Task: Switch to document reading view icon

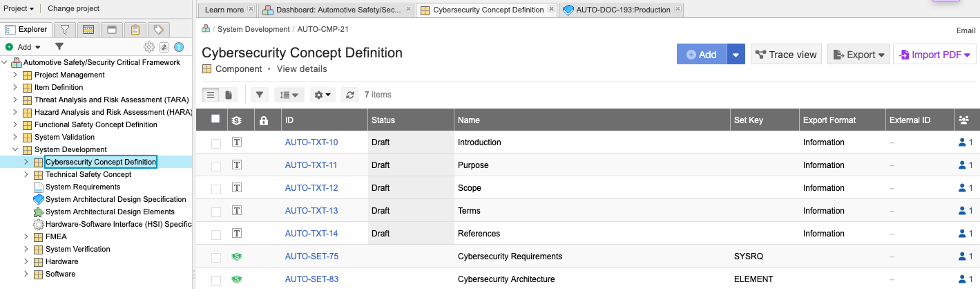Action: click(x=228, y=95)
